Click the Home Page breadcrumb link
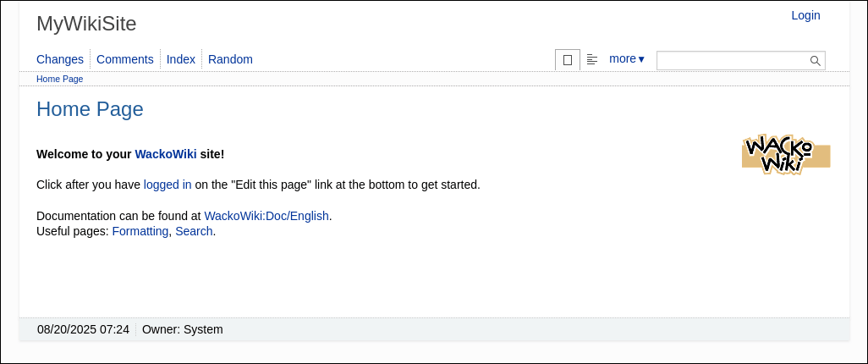Image resolution: width=868 pixels, height=364 pixels. [60, 79]
